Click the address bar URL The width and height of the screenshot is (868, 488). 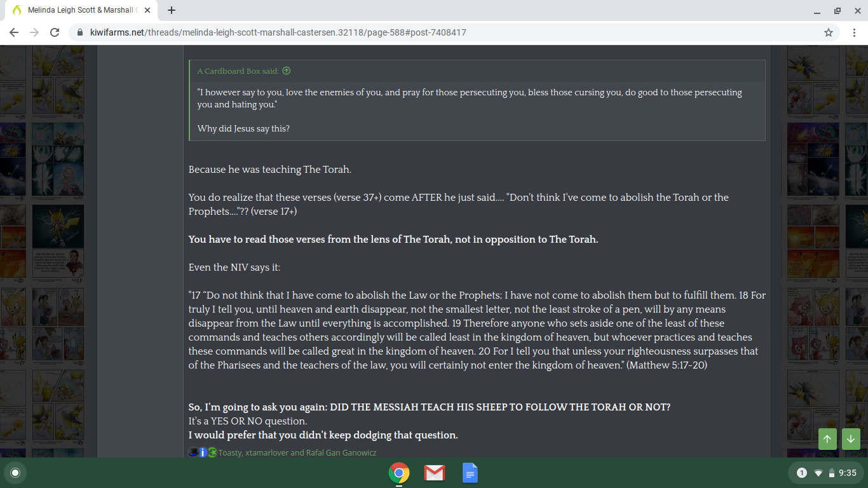coord(278,32)
